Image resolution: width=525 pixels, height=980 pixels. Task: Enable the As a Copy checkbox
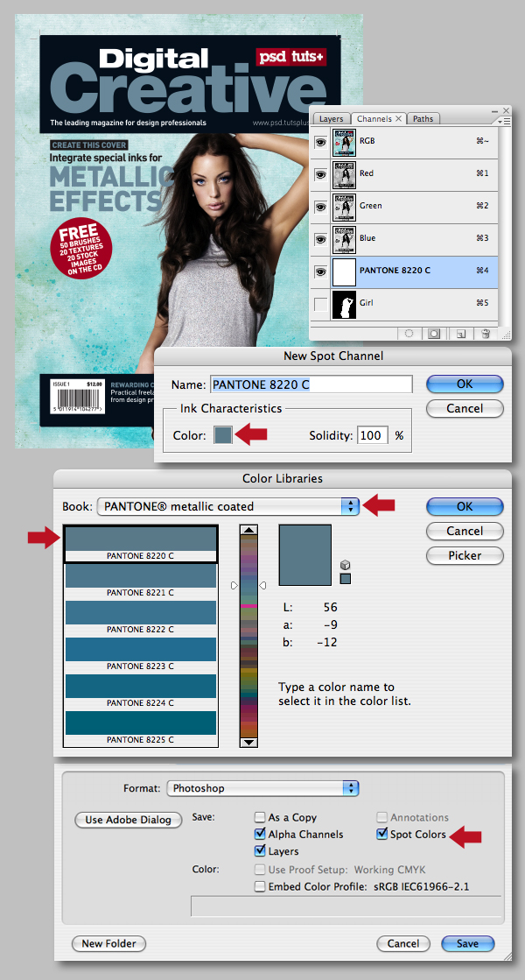(x=260, y=817)
